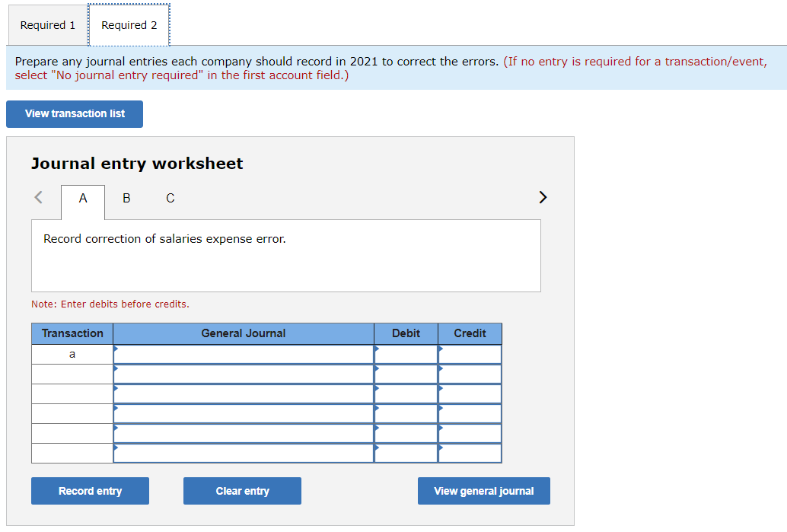Open View general journal
Screen dimensions: 787x532
[x=484, y=491]
